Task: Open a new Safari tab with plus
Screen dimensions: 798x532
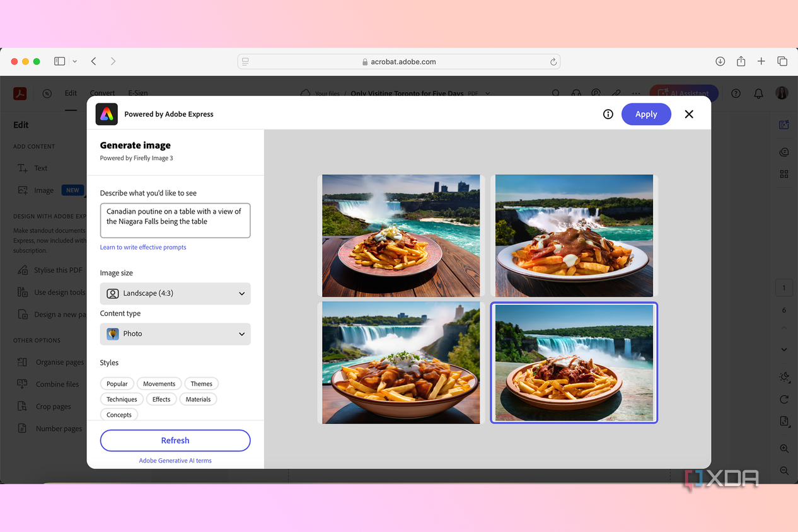Action: 761,61
